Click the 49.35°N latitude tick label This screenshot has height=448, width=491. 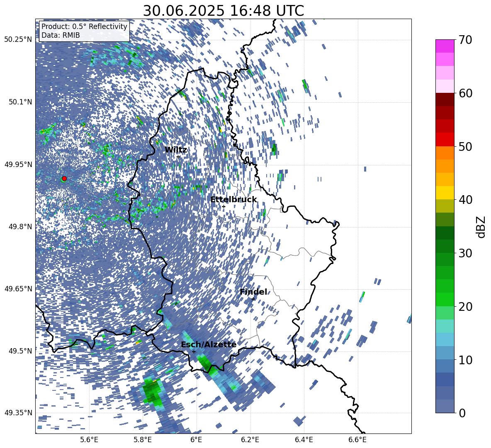pos(18,413)
